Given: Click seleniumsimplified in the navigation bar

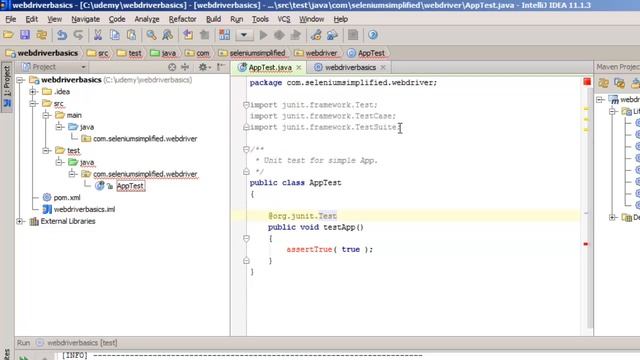Looking at the screenshot, I should [252, 53].
